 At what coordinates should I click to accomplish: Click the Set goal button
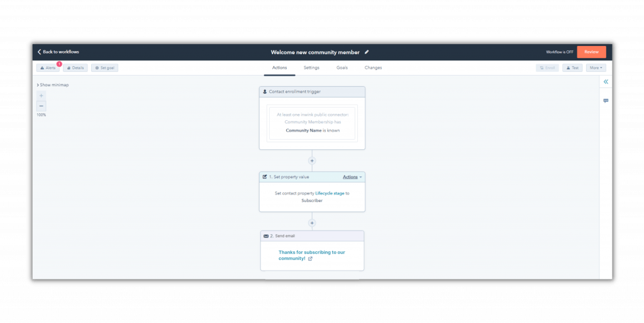(104, 68)
